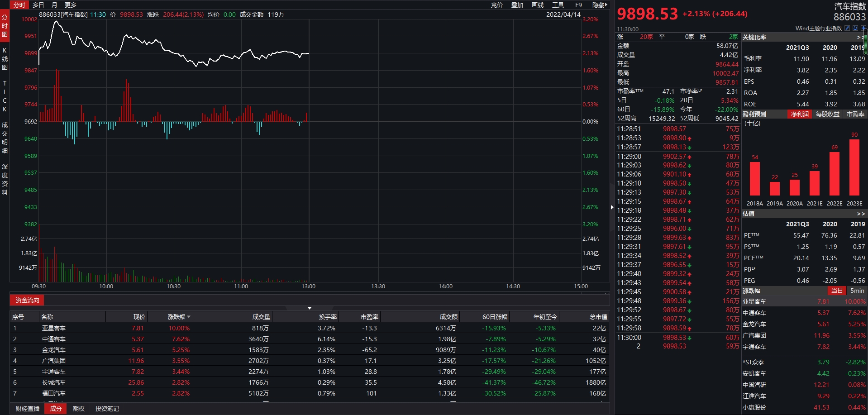The height and width of the screenshot is (415, 868).
Task: Expand the 关键比率 section arrows
Action: coord(860,37)
